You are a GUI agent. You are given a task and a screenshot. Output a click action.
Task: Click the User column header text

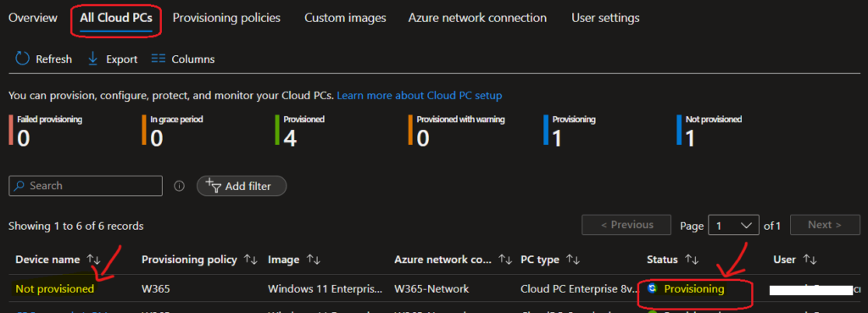(x=784, y=260)
